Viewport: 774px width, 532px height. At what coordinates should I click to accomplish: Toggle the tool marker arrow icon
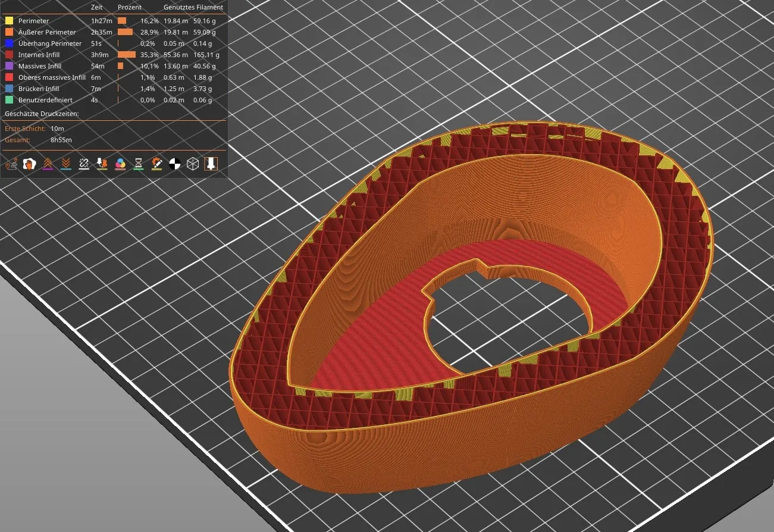pyautogui.click(x=211, y=164)
